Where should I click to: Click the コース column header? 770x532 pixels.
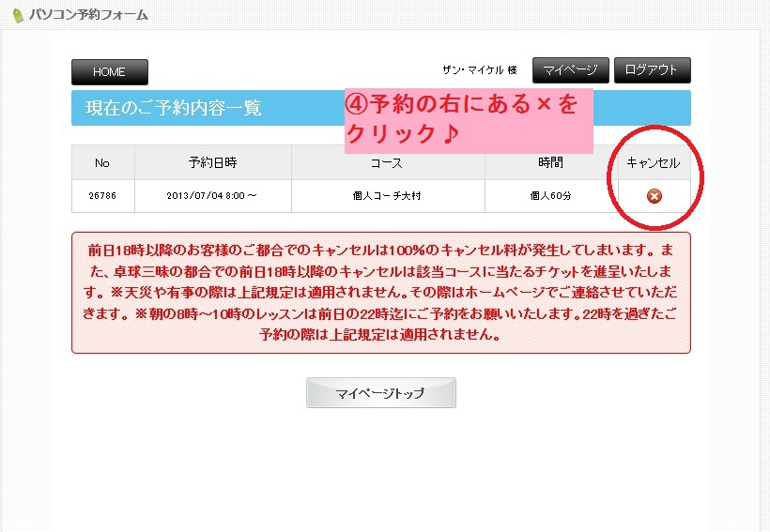[x=388, y=162]
